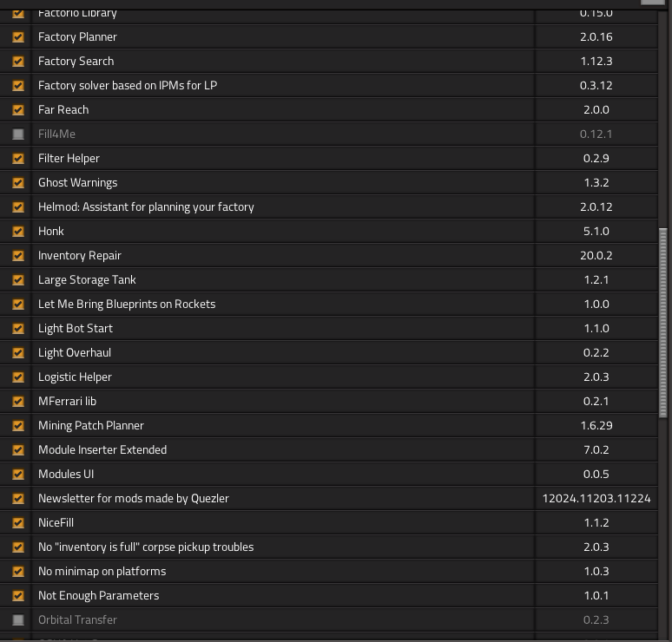Select the Large Storage Tank mod name

87,279
